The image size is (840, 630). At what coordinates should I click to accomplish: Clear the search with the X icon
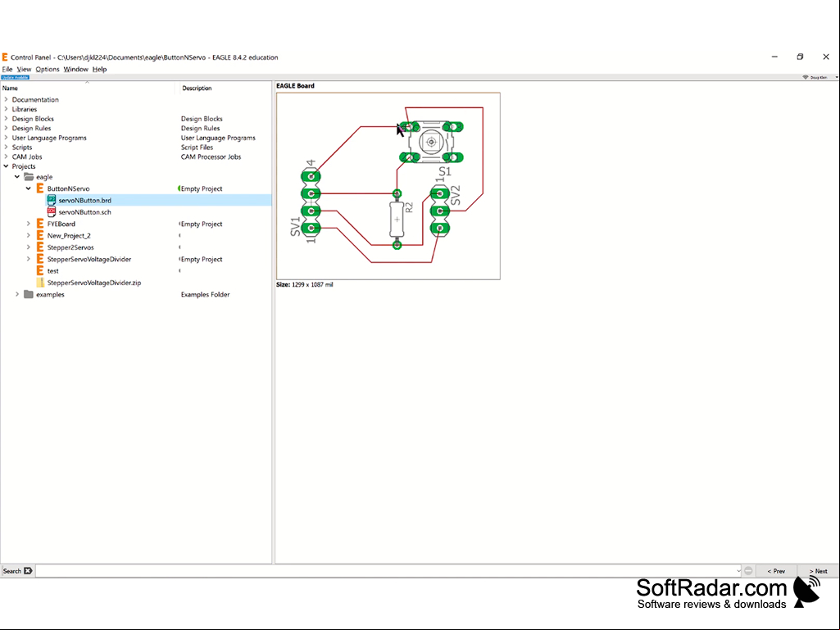pyautogui.click(x=28, y=571)
